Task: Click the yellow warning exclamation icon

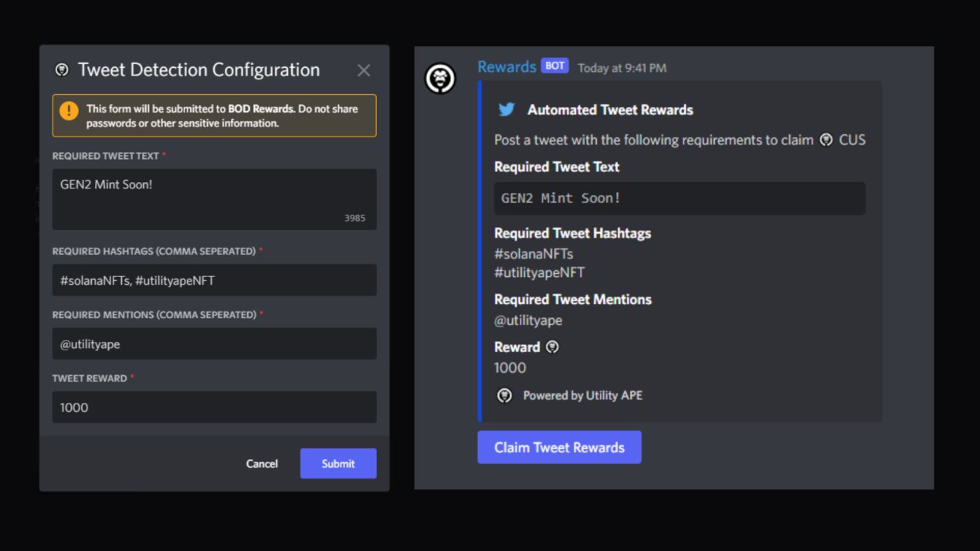Action: tap(69, 111)
